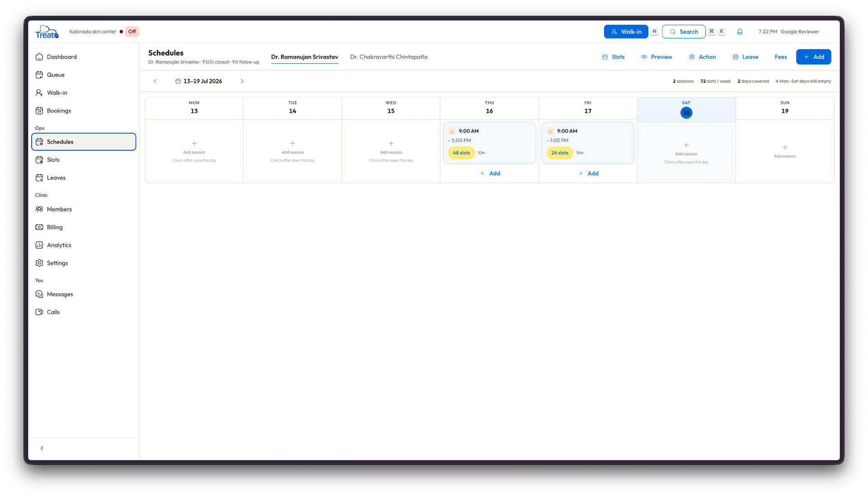Open Leaves in sidebar

click(84, 178)
